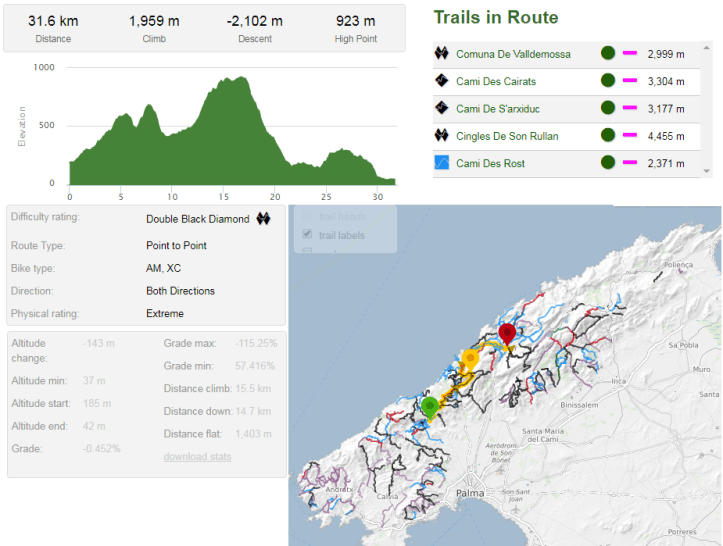The height and width of the screenshot is (546, 723).
Task: Open the Comuna De Valldemossa trail link
Action: [513, 54]
